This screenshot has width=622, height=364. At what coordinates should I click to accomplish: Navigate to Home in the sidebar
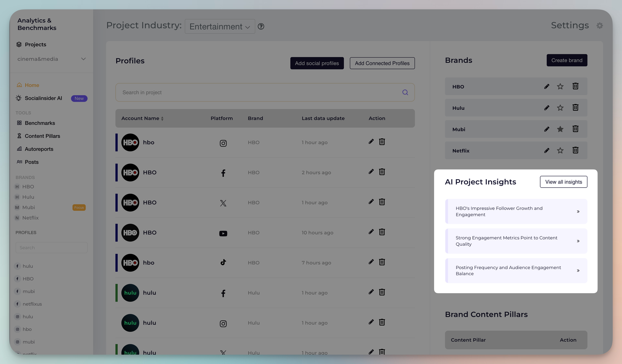point(32,85)
